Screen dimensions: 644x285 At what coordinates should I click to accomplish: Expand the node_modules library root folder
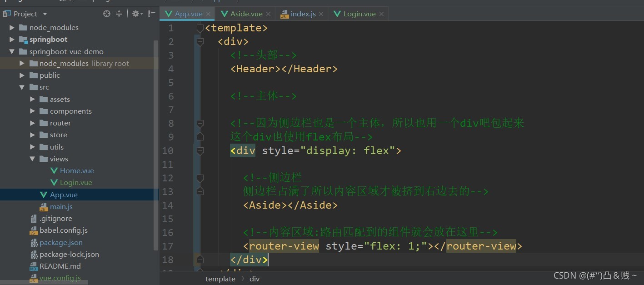click(22, 64)
